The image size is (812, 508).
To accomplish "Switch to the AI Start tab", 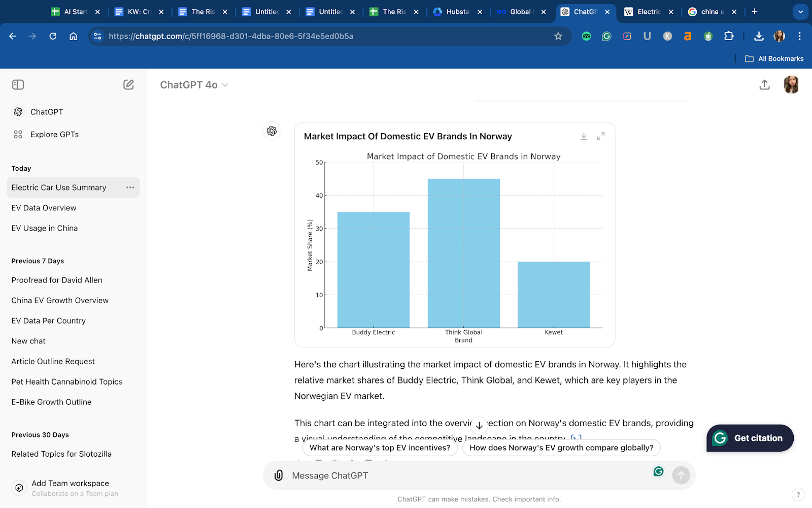I will [x=76, y=12].
